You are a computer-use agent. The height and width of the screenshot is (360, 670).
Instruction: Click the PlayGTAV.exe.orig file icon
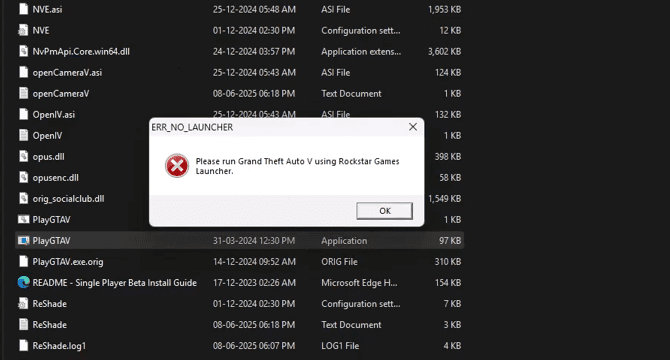(24, 261)
